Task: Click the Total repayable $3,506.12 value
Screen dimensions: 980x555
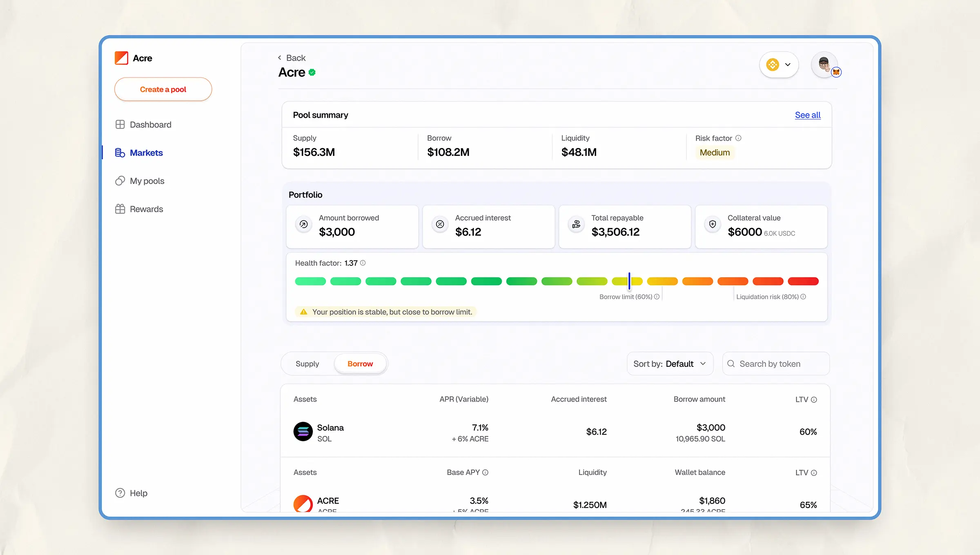Action: 615,232
